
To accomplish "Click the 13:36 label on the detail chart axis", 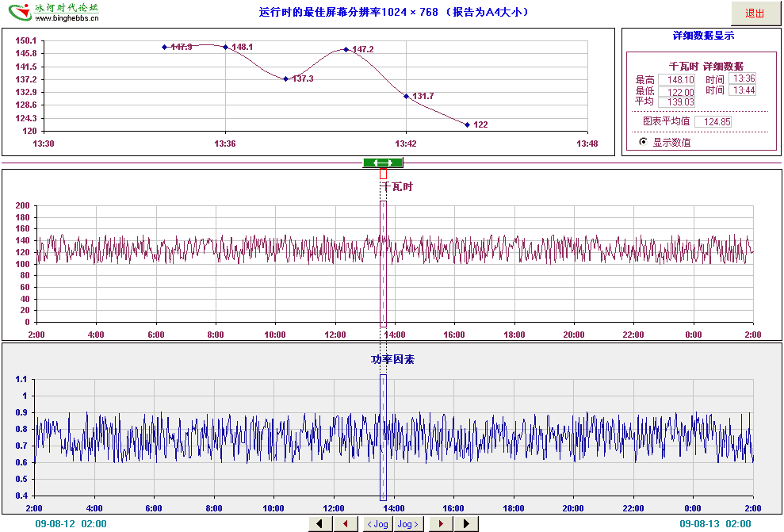I will [225, 144].
